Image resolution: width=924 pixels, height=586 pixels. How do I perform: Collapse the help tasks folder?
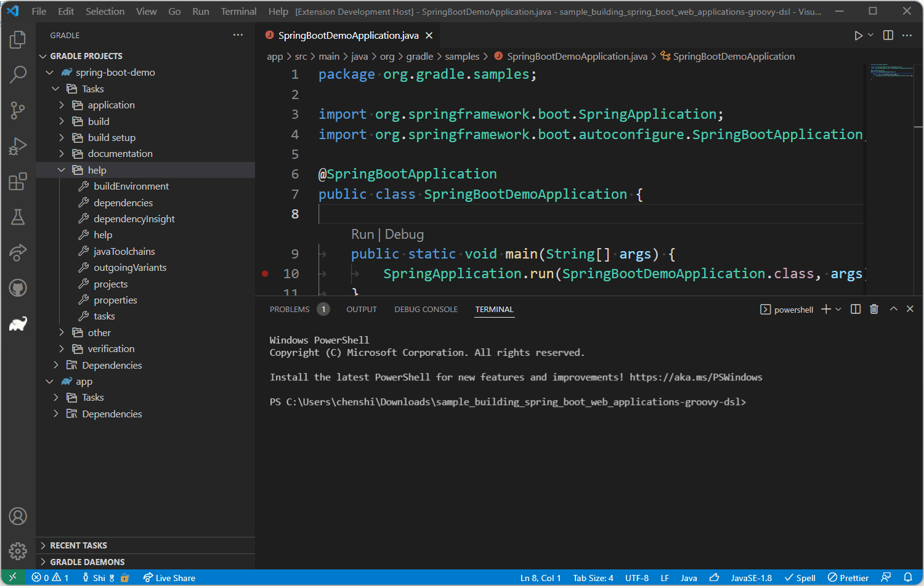click(61, 169)
